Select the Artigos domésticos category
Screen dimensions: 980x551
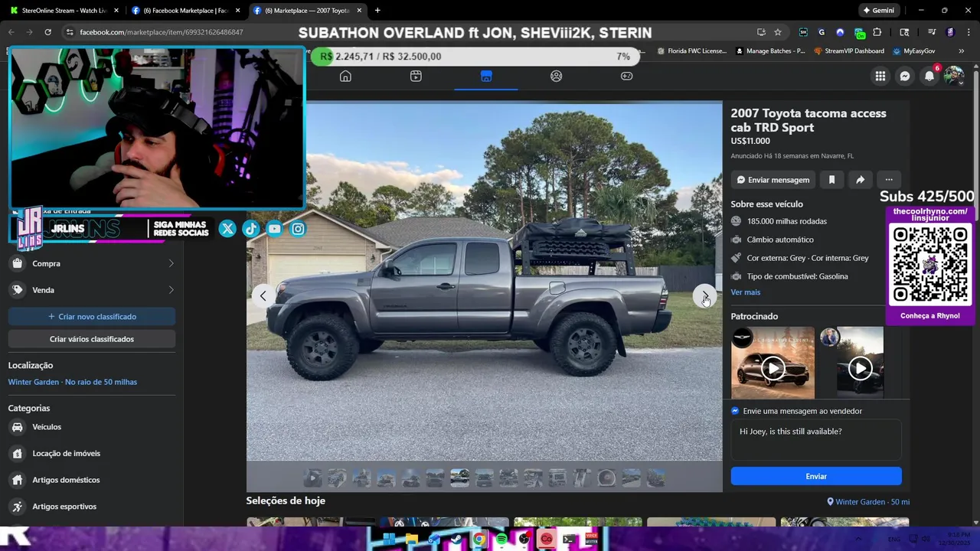coord(92,480)
